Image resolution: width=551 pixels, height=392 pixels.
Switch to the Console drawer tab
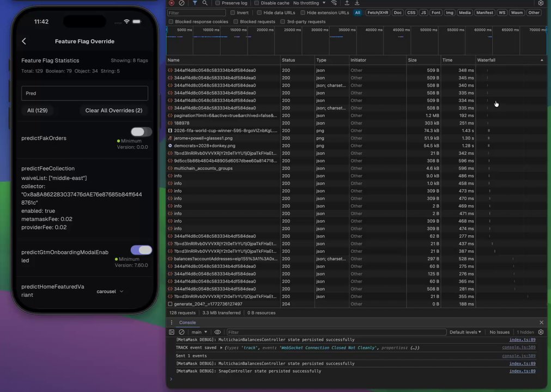[187, 323]
